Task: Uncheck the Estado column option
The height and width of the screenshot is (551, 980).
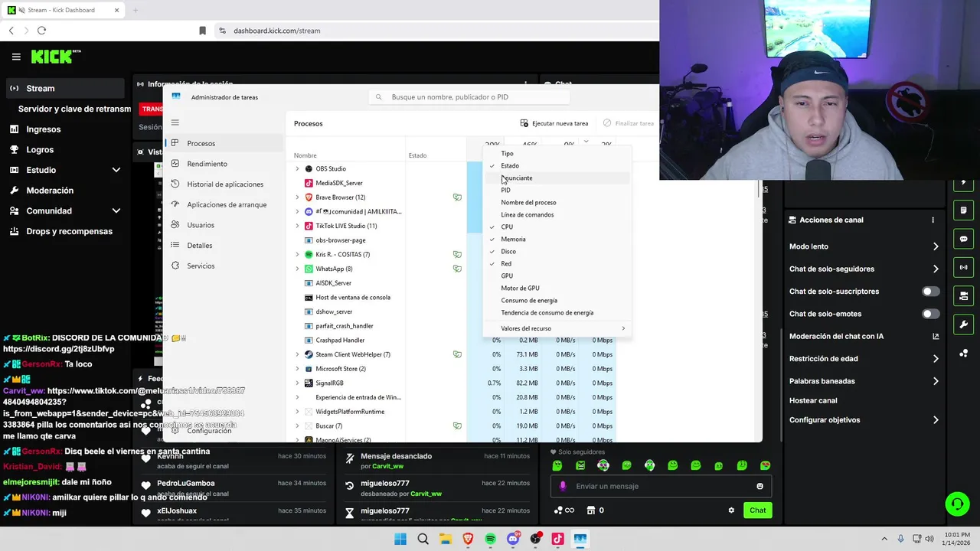Action: point(557,166)
